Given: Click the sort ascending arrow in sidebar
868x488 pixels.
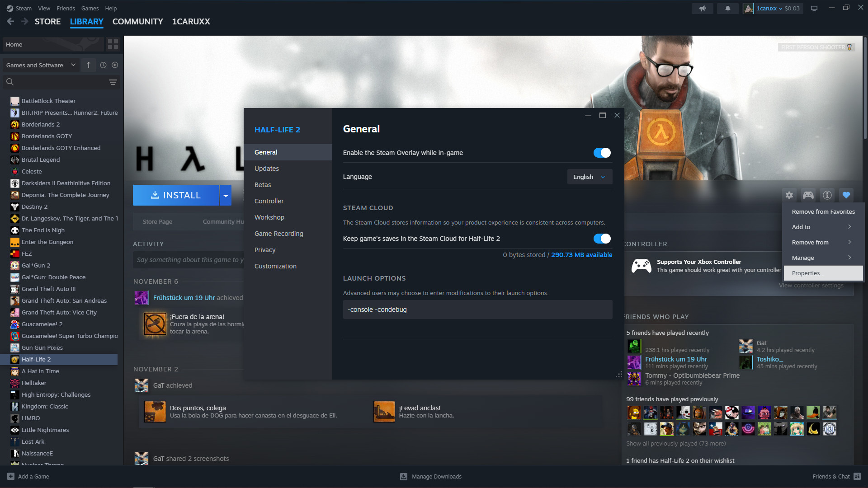Looking at the screenshot, I should [89, 65].
